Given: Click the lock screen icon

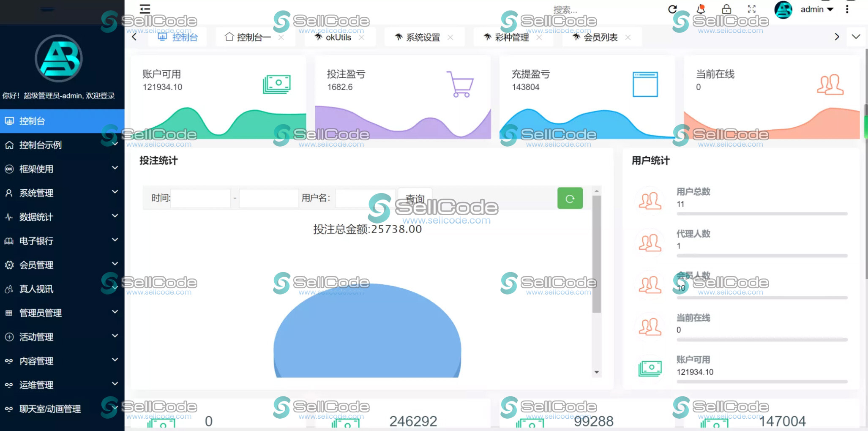Looking at the screenshot, I should pos(726,9).
